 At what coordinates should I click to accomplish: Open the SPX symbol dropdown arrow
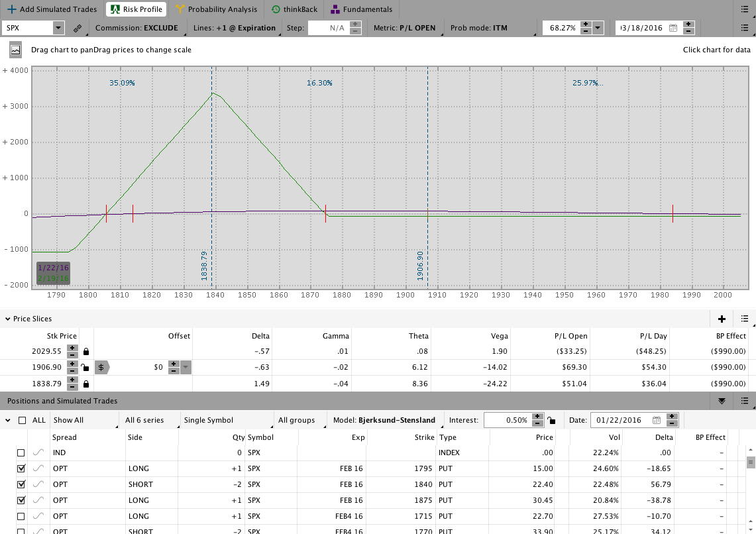point(58,28)
